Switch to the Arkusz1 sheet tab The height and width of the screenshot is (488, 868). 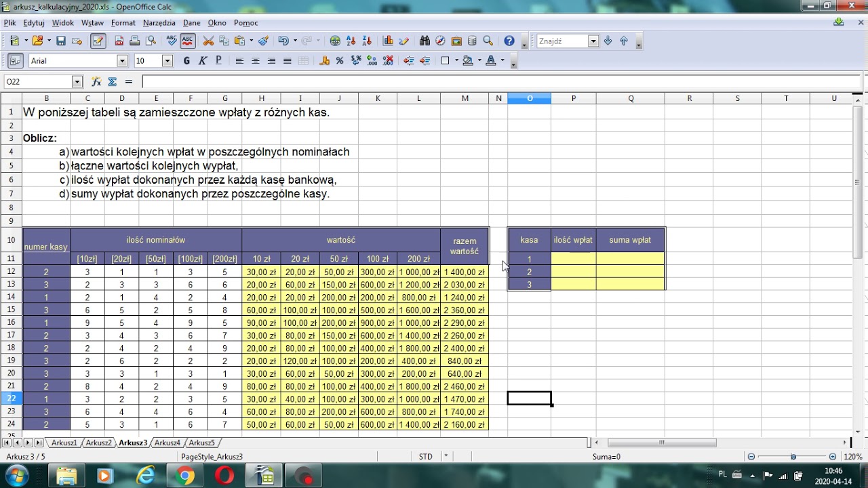pyautogui.click(x=64, y=443)
